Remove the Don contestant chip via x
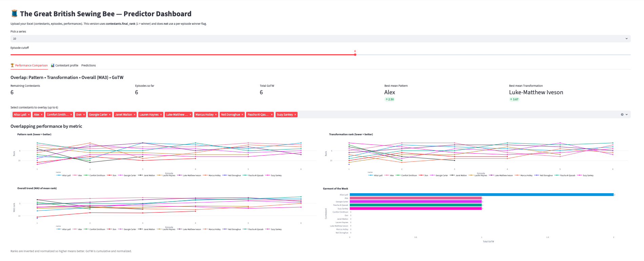Screen dimensions: 644x261 84,115
